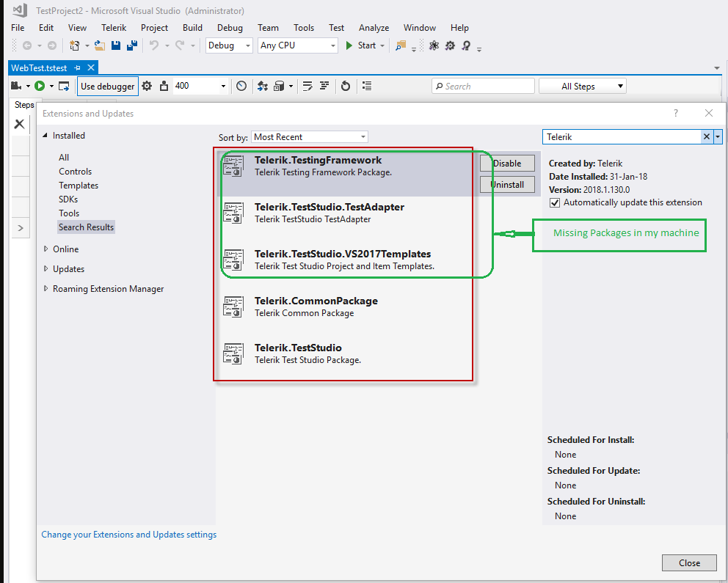The width and height of the screenshot is (728, 583).
Task: Click the edit steps pencil-lines icon
Action: 307,86
